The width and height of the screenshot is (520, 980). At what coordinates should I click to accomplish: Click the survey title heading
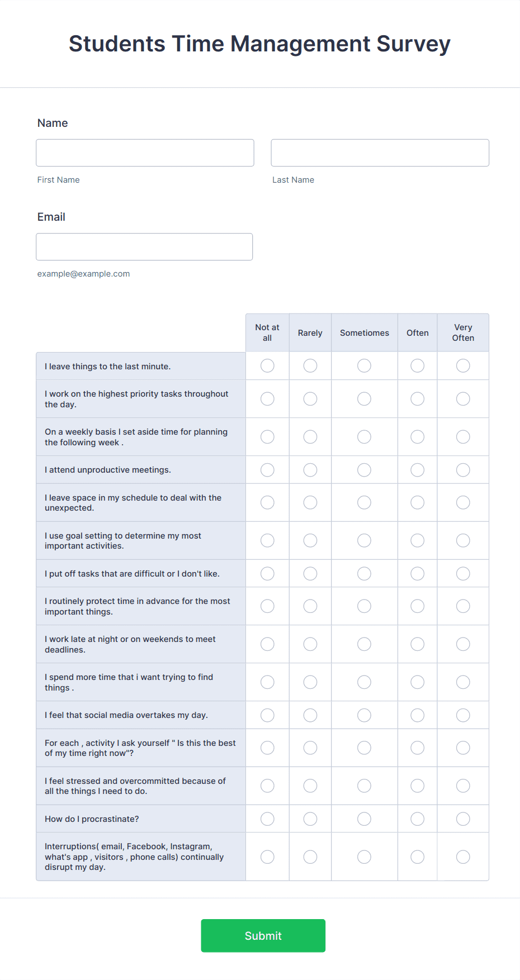tap(259, 43)
